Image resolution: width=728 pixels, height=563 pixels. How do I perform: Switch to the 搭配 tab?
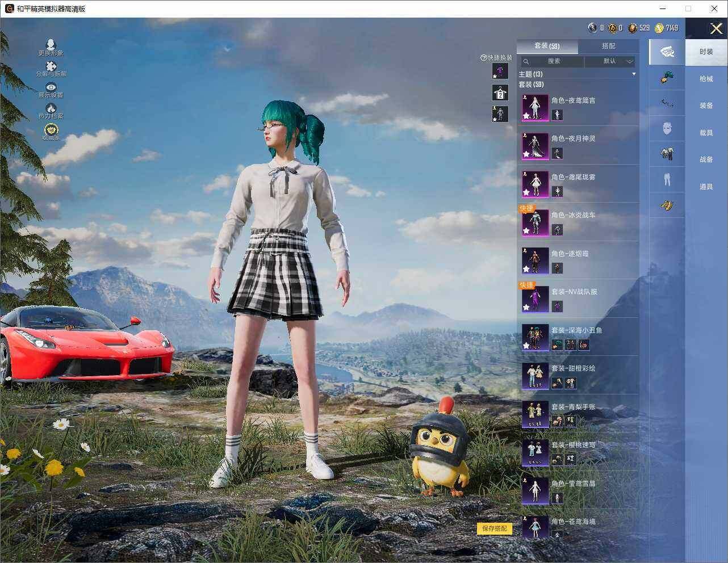(608, 46)
